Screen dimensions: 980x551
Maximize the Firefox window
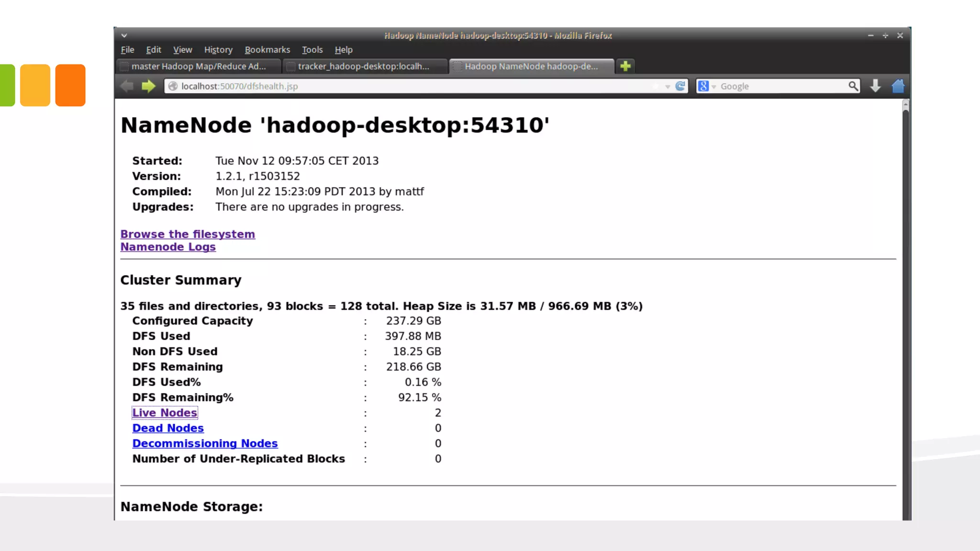pyautogui.click(x=885, y=35)
